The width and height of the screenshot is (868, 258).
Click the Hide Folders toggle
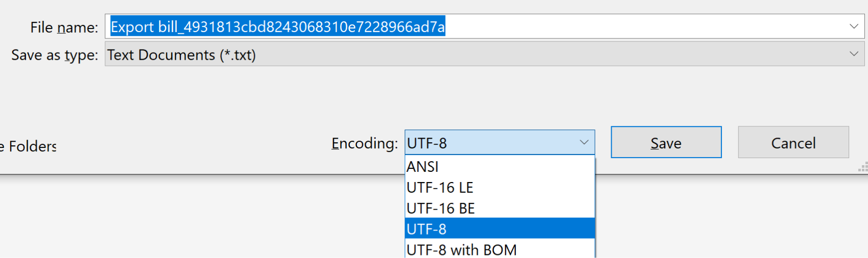[x=30, y=146]
